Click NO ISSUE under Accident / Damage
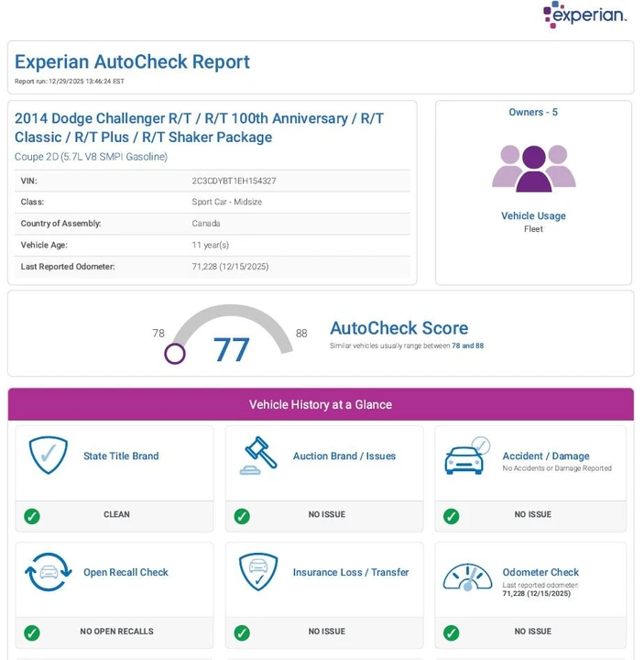Image resolution: width=644 pixels, height=660 pixels. (533, 514)
